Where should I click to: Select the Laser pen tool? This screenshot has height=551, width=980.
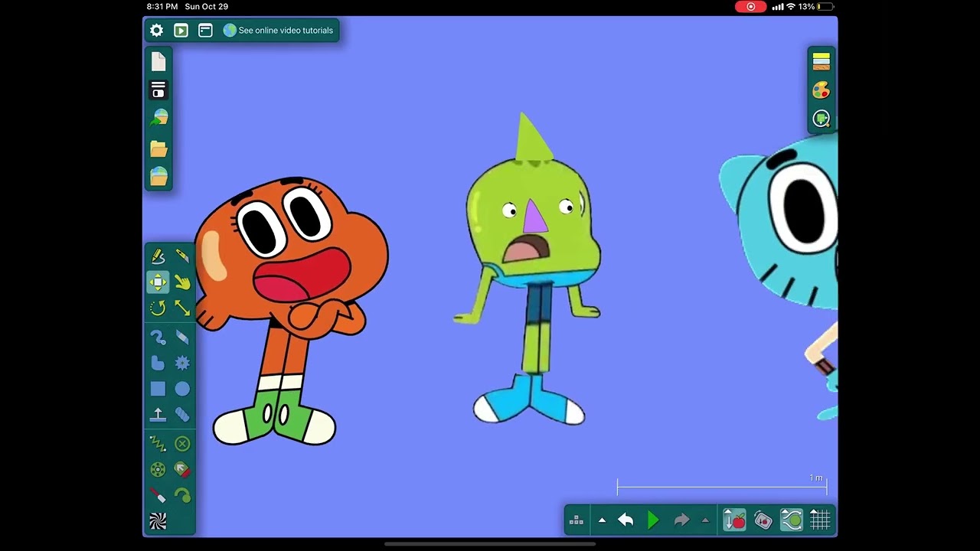point(158,496)
